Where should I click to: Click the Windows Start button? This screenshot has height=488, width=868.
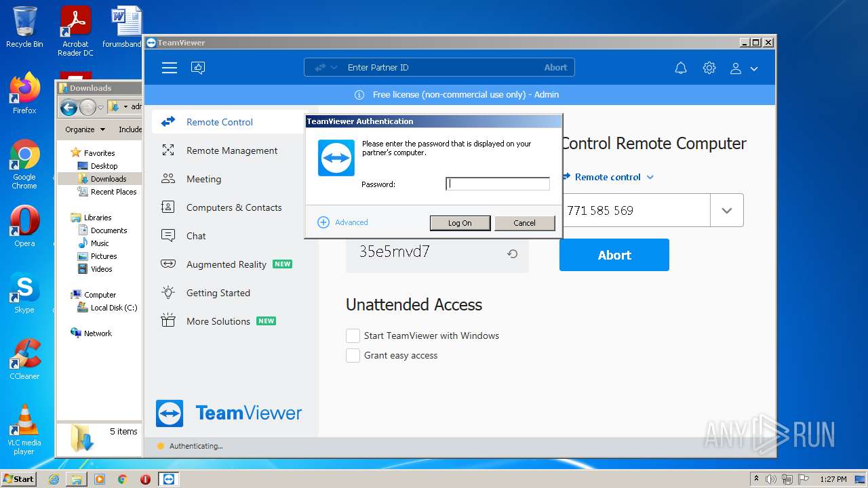[x=18, y=479]
